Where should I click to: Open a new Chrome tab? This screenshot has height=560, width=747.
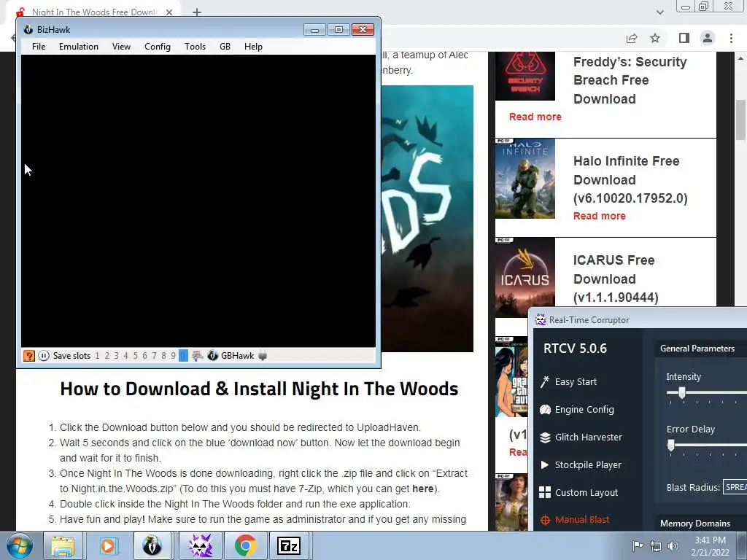pyautogui.click(x=197, y=12)
